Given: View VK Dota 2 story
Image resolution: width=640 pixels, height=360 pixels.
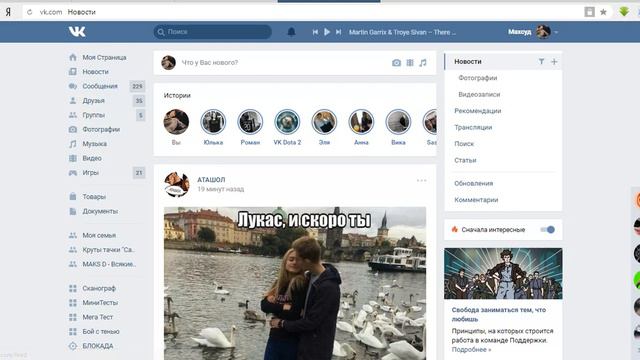Looking at the screenshot, I should pos(287,122).
